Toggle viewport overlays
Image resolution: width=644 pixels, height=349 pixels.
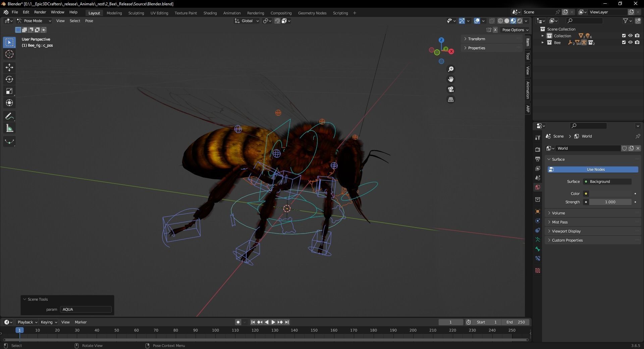(x=477, y=21)
